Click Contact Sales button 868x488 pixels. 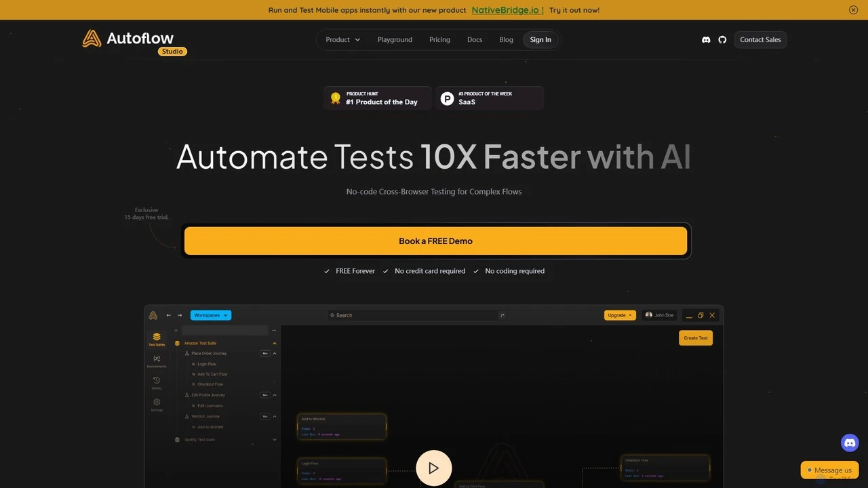[x=760, y=40]
